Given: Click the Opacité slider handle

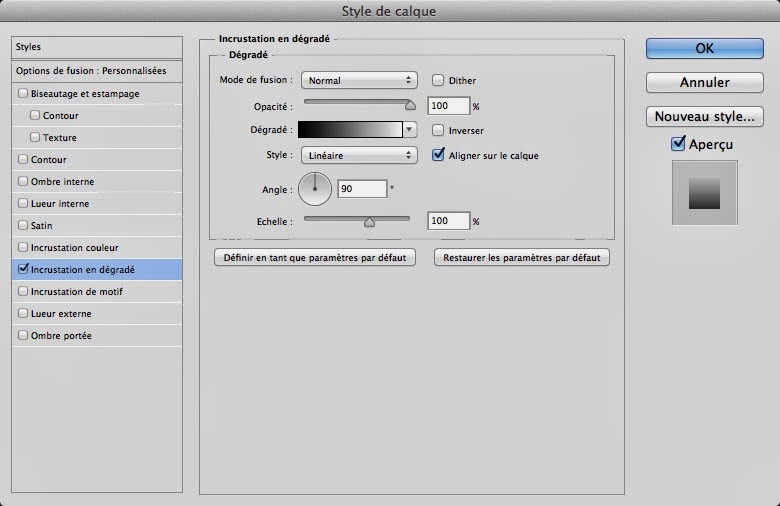Looking at the screenshot, I should [410, 105].
